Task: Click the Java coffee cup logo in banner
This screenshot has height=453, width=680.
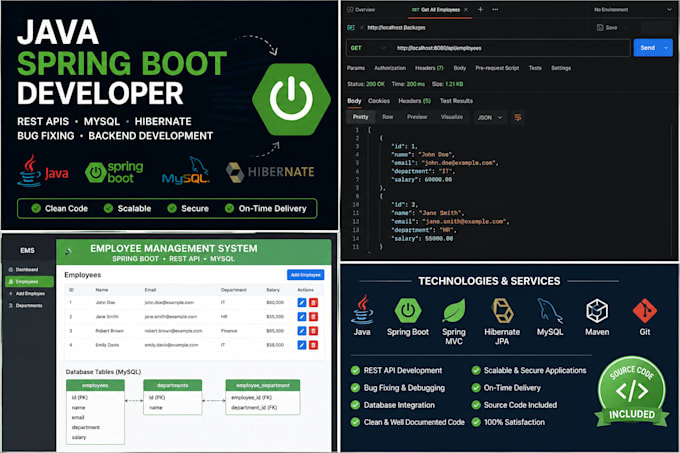Action: 29,171
